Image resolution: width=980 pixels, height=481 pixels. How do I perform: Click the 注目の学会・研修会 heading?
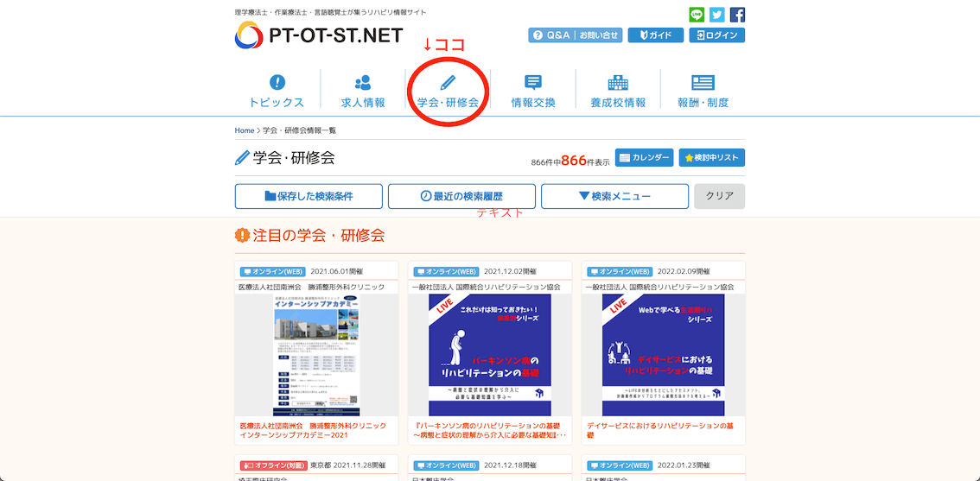coord(310,236)
